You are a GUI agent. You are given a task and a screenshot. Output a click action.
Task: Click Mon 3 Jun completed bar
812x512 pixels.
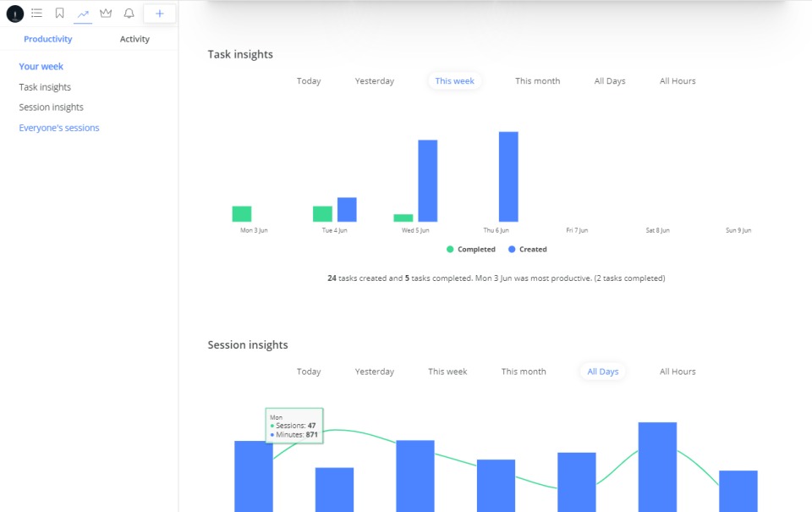pyautogui.click(x=242, y=214)
